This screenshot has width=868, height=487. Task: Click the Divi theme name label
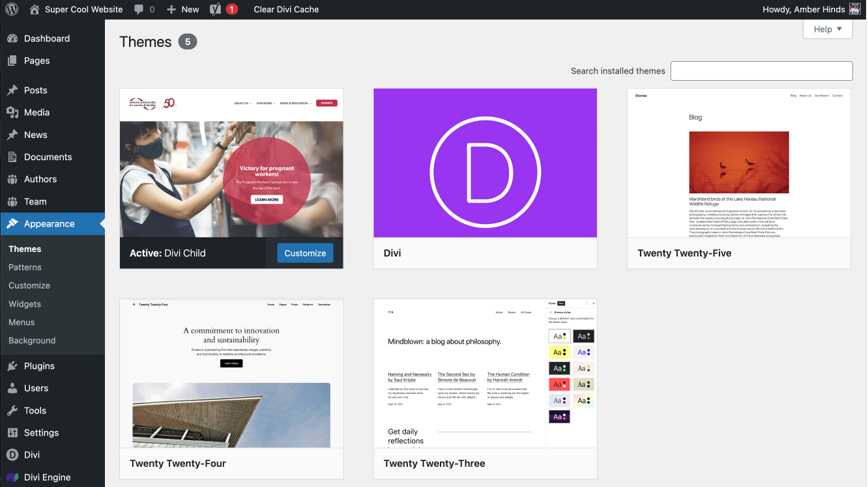coord(392,253)
